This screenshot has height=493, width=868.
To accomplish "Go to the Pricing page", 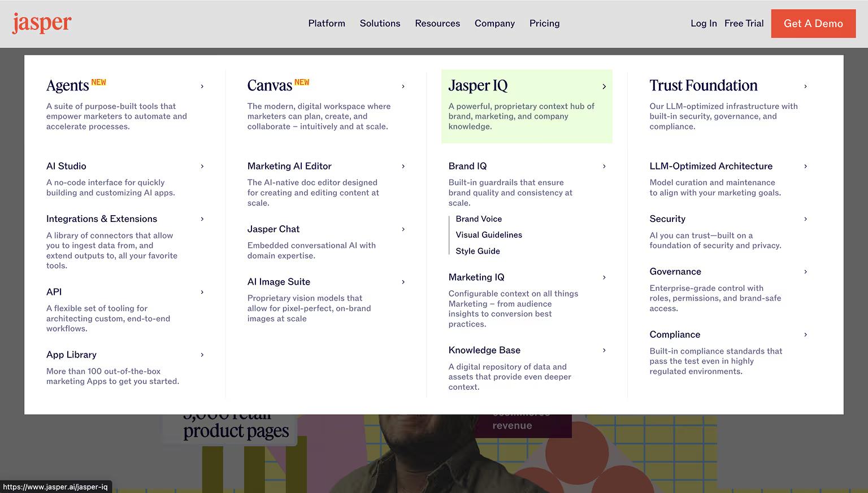I will (x=544, y=23).
